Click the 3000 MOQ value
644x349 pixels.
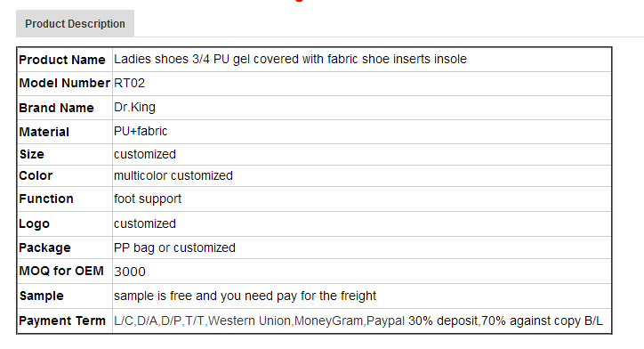pos(130,272)
